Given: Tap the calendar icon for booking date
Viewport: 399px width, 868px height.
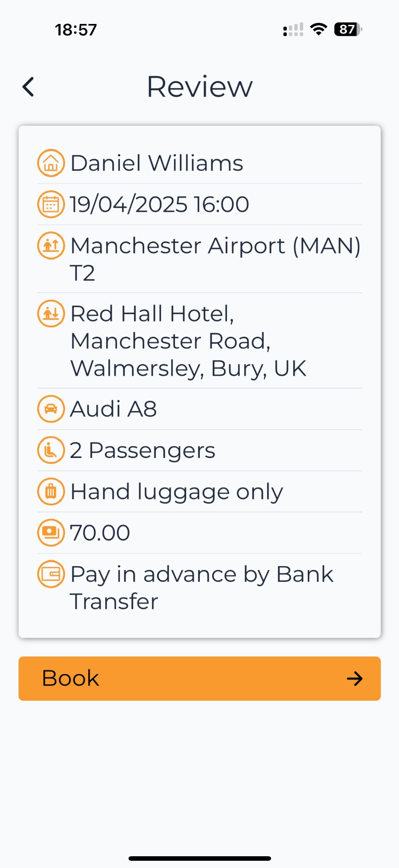Looking at the screenshot, I should tap(51, 204).
